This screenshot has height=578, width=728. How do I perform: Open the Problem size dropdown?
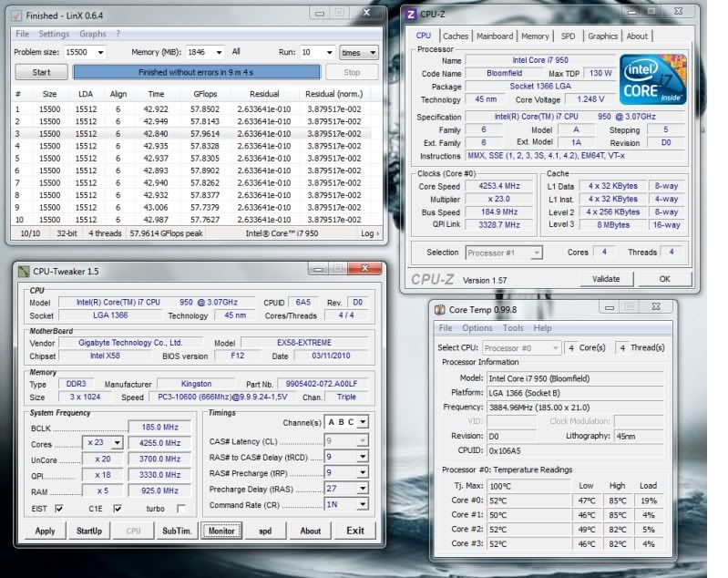click(x=99, y=53)
